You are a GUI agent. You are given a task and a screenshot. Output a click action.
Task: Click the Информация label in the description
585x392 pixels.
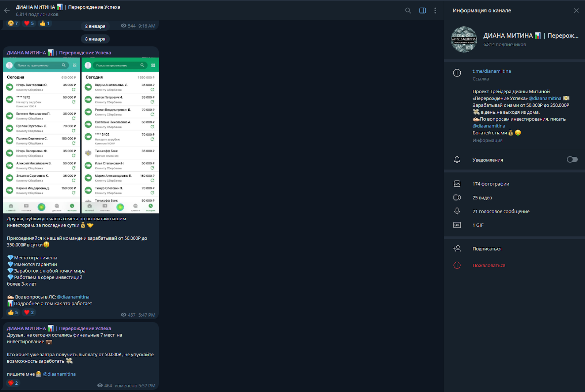point(487,141)
